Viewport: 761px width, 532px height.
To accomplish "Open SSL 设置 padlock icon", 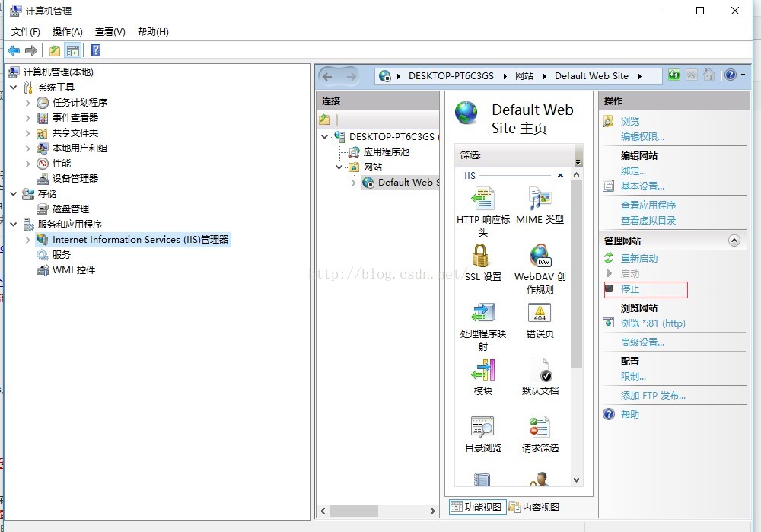I will pos(480,255).
